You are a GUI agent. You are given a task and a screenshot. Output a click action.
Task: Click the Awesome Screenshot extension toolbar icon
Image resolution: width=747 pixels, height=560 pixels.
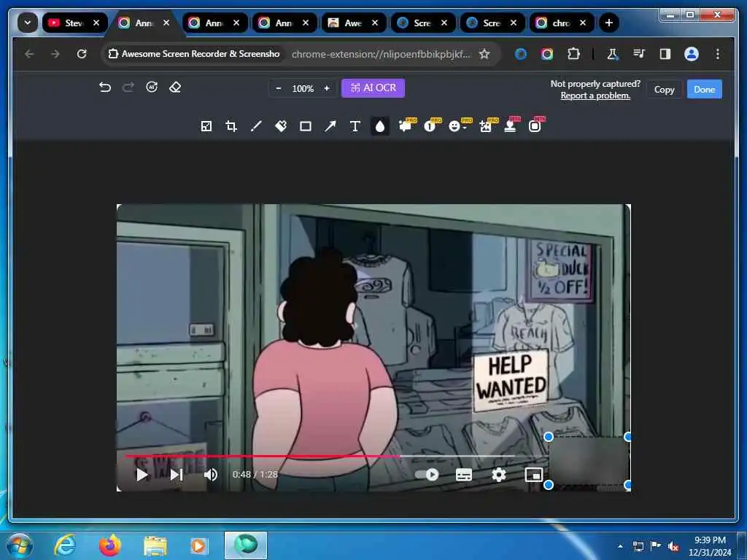click(547, 54)
